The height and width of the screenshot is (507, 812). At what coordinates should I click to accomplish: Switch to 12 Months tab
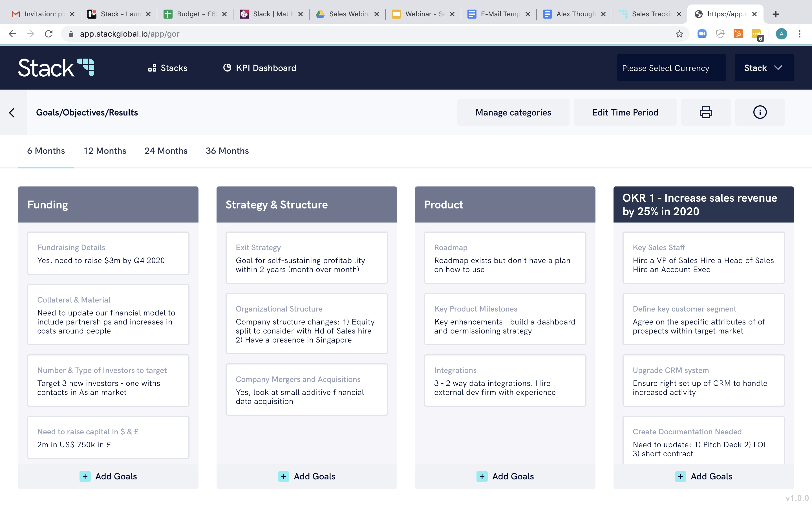coord(105,151)
